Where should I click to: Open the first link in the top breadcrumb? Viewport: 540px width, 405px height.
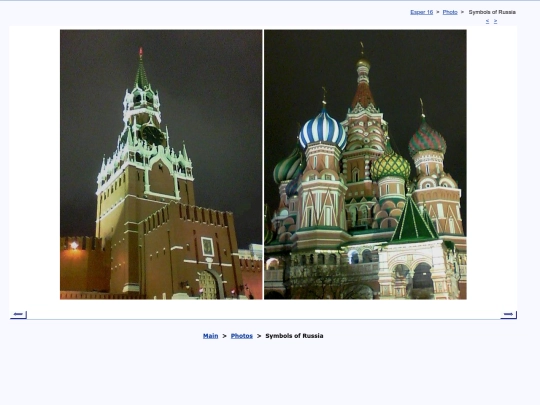pos(422,12)
